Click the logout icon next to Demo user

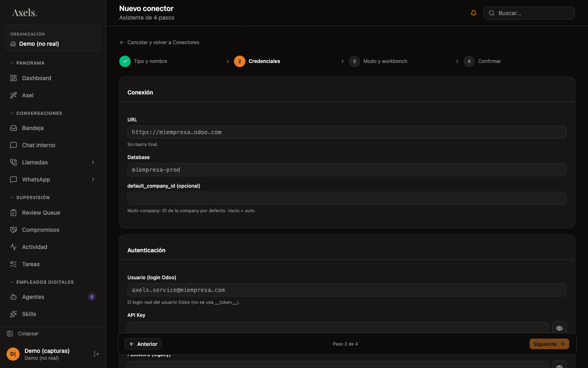click(x=96, y=354)
